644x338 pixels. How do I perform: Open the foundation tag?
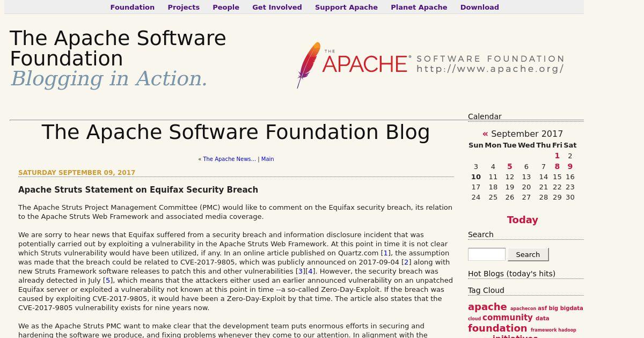coord(497,328)
